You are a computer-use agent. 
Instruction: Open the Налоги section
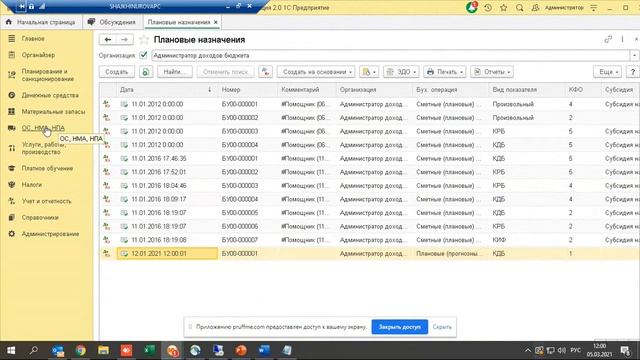coord(31,184)
